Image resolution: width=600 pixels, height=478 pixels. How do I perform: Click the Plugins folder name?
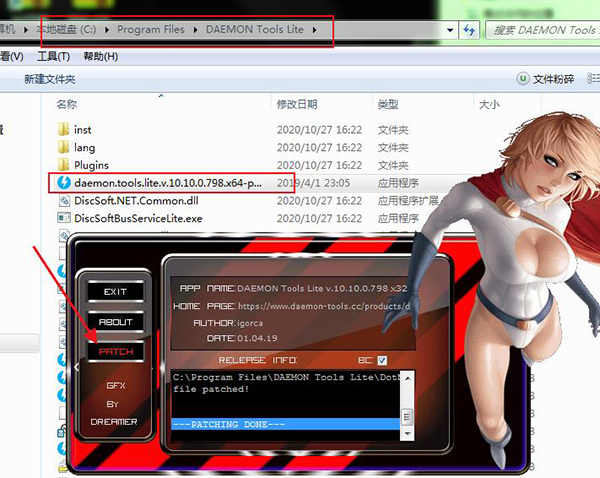click(x=91, y=165)
